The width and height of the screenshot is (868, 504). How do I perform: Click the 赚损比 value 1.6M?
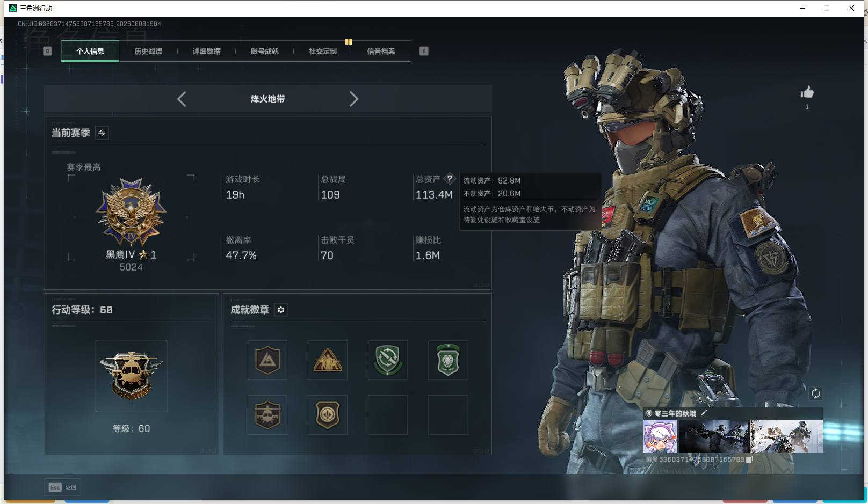[428, 255]
